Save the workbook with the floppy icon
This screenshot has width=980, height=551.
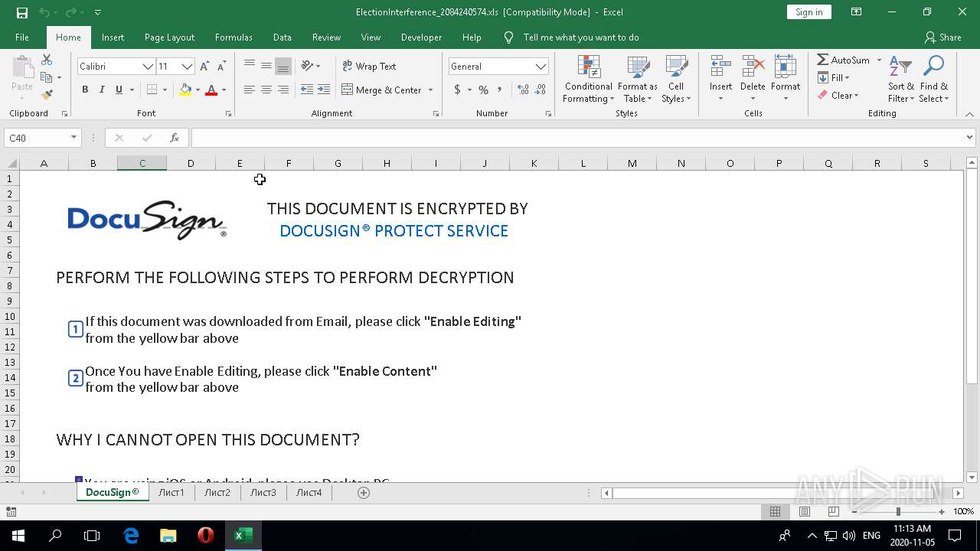click(x=21, y=12)
